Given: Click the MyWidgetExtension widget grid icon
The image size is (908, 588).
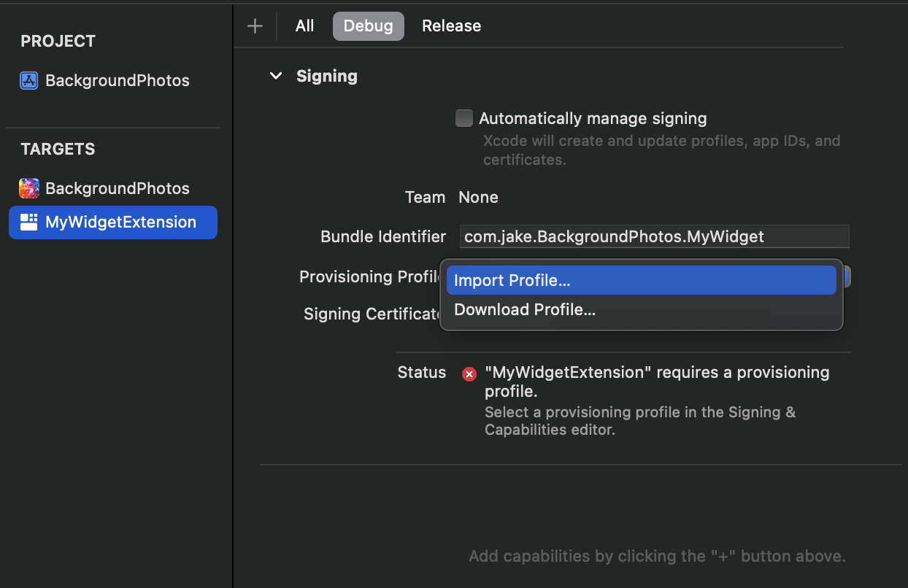Looking at the screenshot, I should coord(29,223).
